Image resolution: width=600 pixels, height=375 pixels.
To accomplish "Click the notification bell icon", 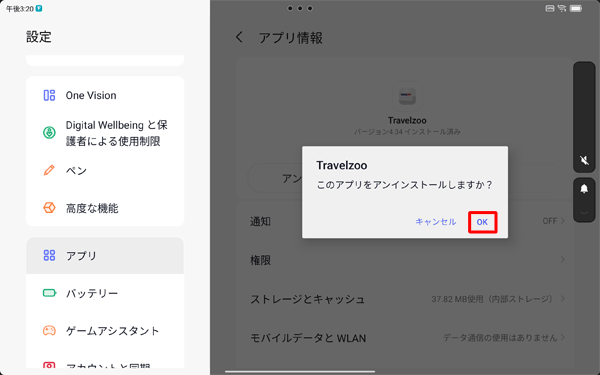I will click(584, 189).
